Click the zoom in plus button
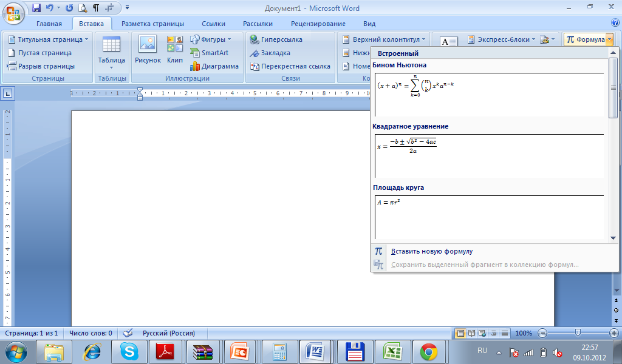The width and height of the screenshot is (622, 364). (613, 333)
